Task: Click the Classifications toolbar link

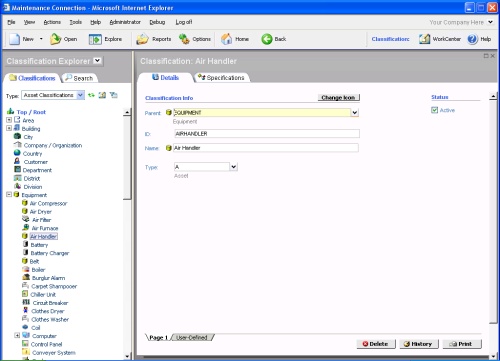Action: (390, 39)
